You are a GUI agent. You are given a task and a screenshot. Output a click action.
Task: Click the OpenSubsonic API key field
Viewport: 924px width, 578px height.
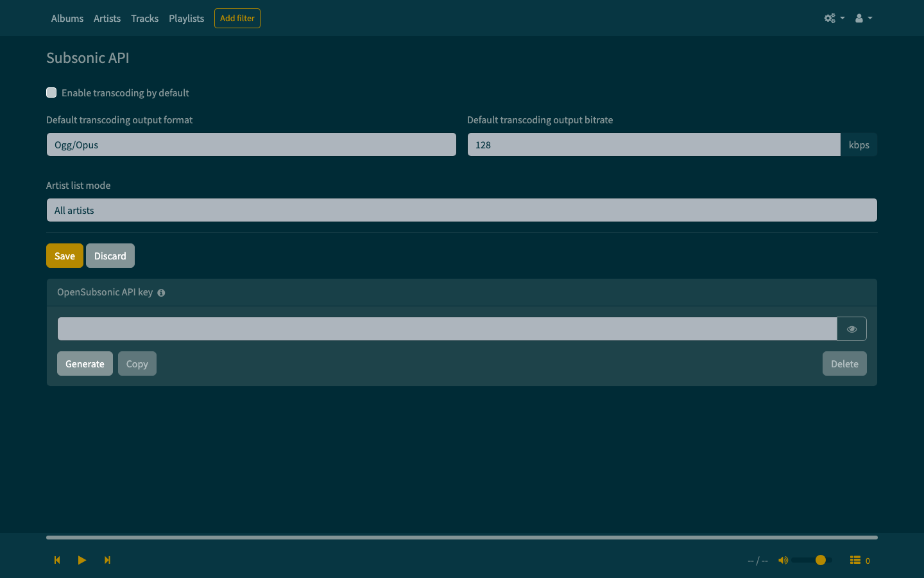tap(447, 329)
